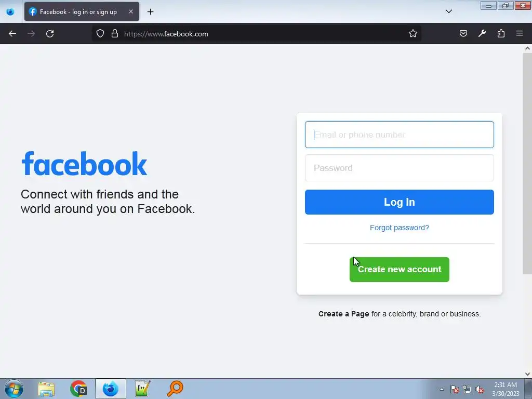Viewport: 532px width, 399px height.
Task: Click the Show desktop strip by the clock
Action: pos(528,389)
